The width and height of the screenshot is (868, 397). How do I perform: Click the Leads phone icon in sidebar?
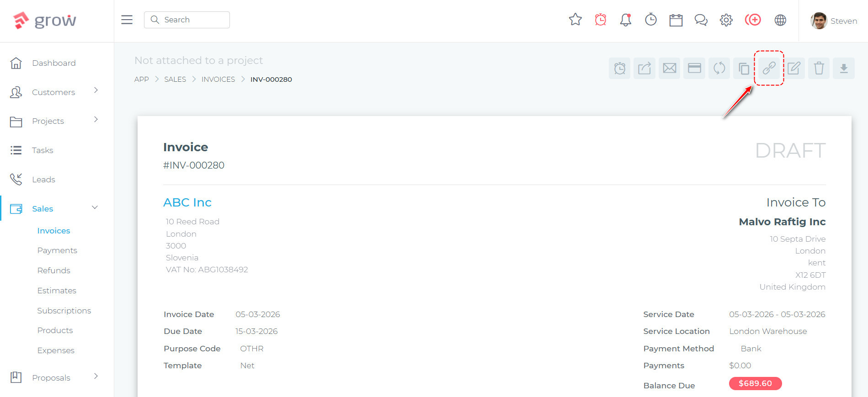16,179
